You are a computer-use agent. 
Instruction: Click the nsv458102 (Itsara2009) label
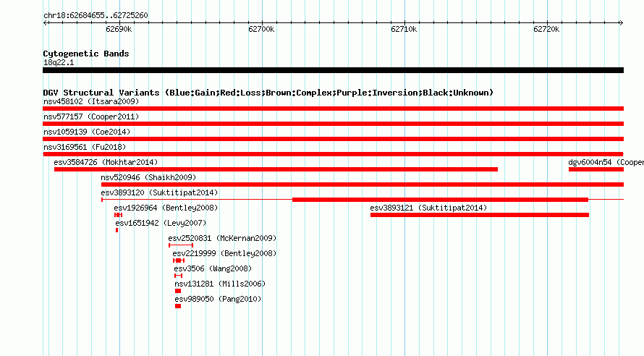(x=91, y=101)
